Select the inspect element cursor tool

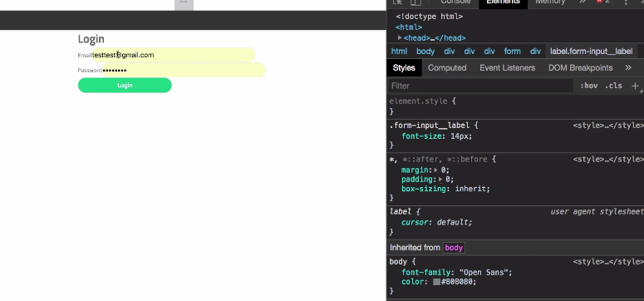(x=397, y=2)
